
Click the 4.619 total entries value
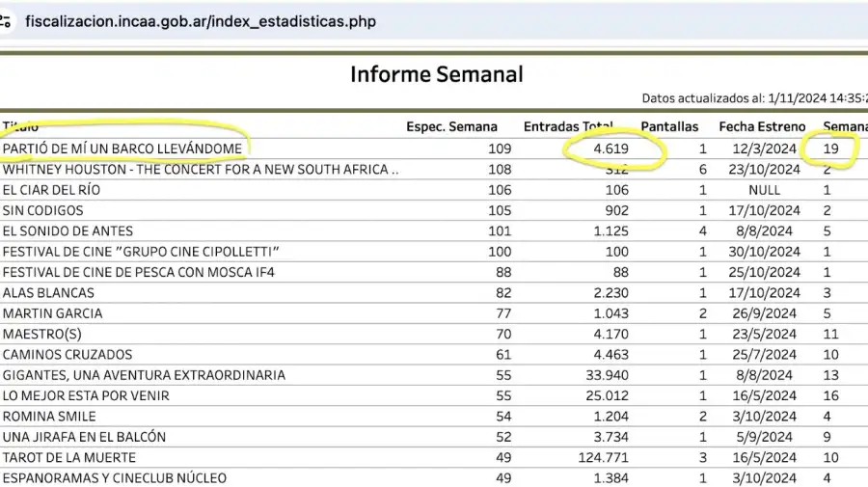coord(611,149)
